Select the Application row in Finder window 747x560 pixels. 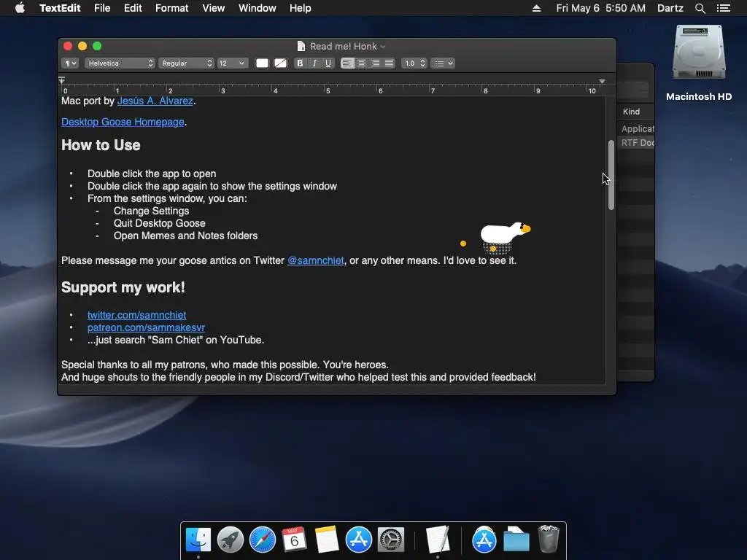pos(636,128)
